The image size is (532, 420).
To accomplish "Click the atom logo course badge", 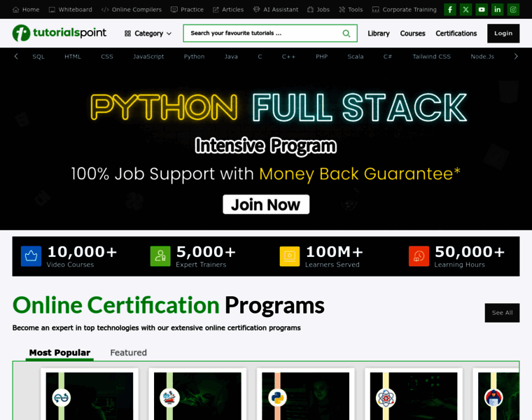I will (x=386, y=398).
